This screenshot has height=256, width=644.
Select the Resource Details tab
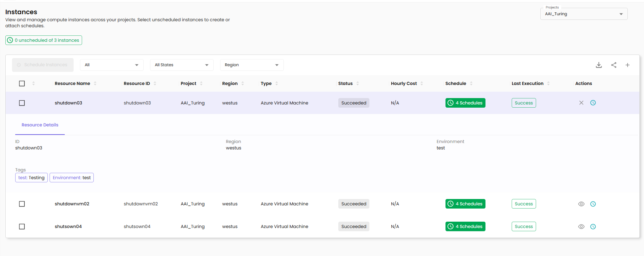40,125
